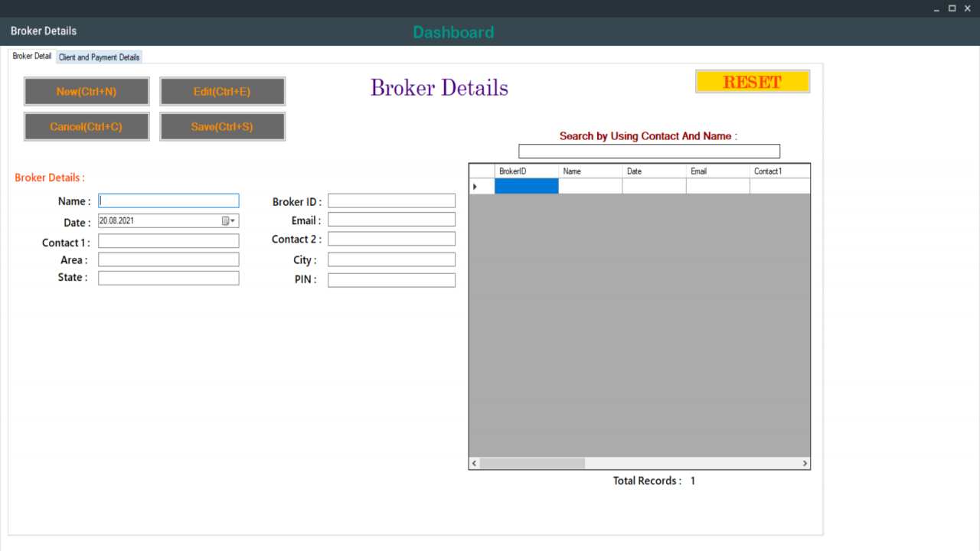This screenshot has width=980, height=551.
Task: Click into the PIN field
Action: point(392,280)
